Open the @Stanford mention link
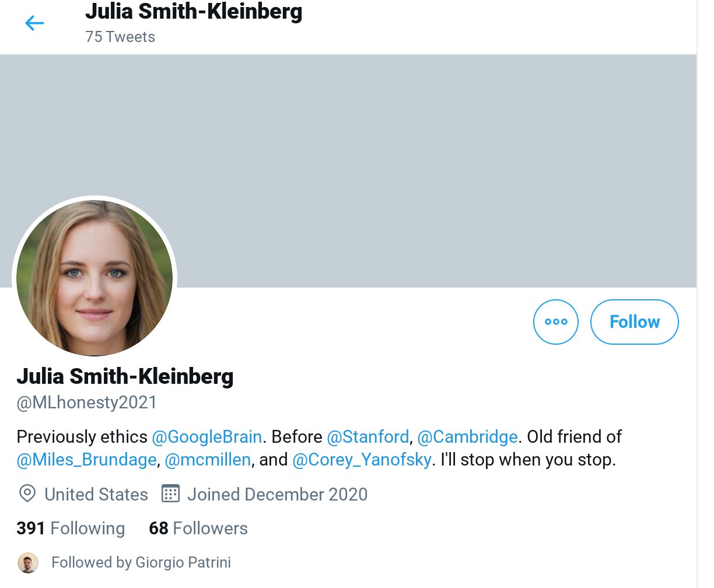 pos(367,437)
